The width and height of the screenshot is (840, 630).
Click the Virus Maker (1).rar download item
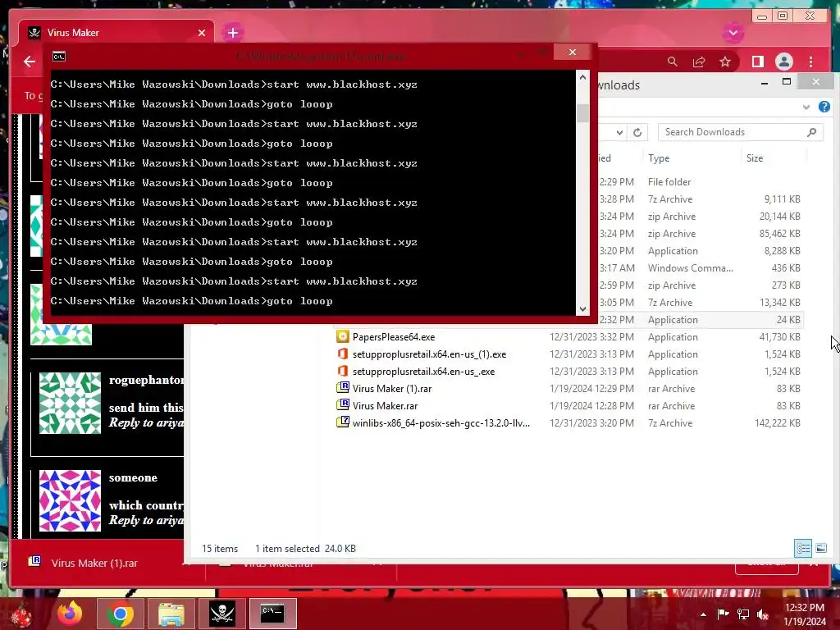[x=94, y=563]
